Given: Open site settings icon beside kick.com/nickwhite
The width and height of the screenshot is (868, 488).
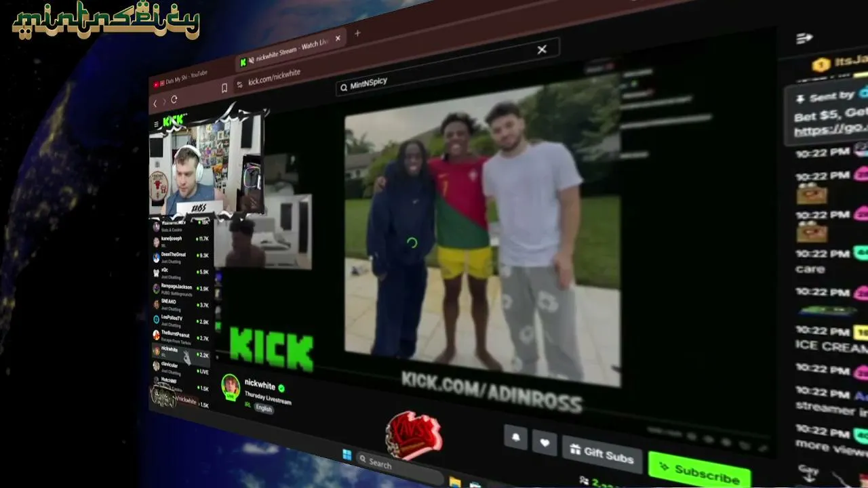Looking at the screenshot, I should (x=239, y=85).
